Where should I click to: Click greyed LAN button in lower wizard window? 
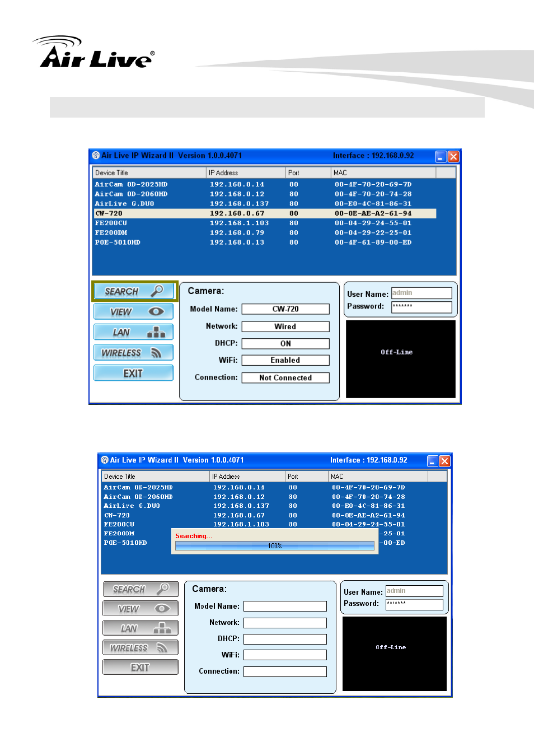coord(140,628)
